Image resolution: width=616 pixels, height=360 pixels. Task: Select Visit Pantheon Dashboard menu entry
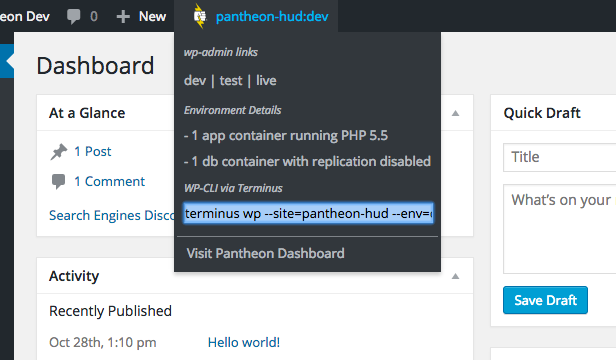tap(266, 253)
